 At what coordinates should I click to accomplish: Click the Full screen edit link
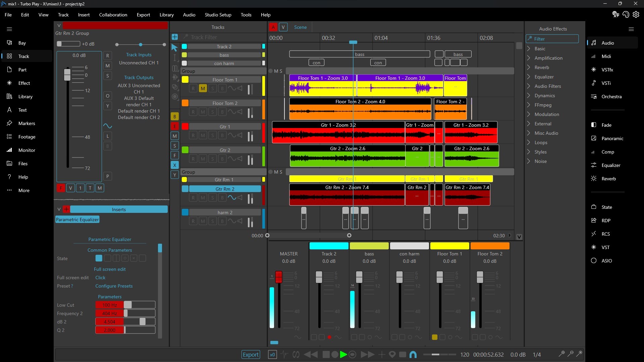[109, 269]
